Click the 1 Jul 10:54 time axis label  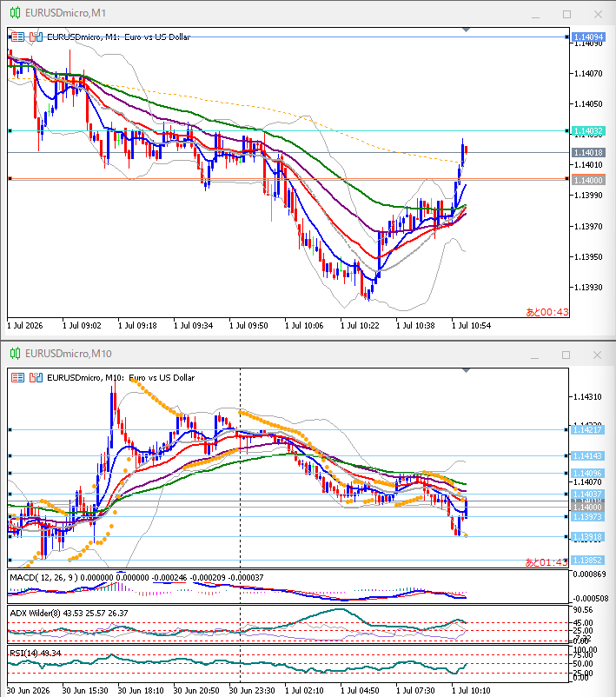pos(472,325)
